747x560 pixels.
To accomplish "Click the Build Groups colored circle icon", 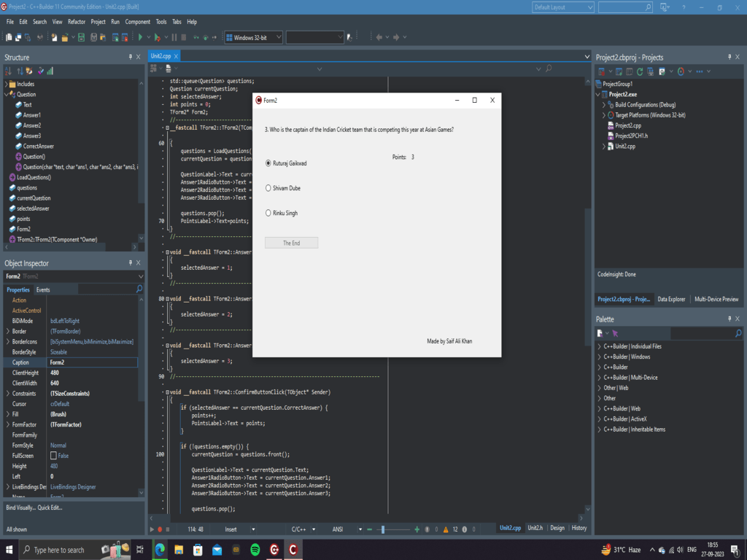I will [x=681, y=71].
